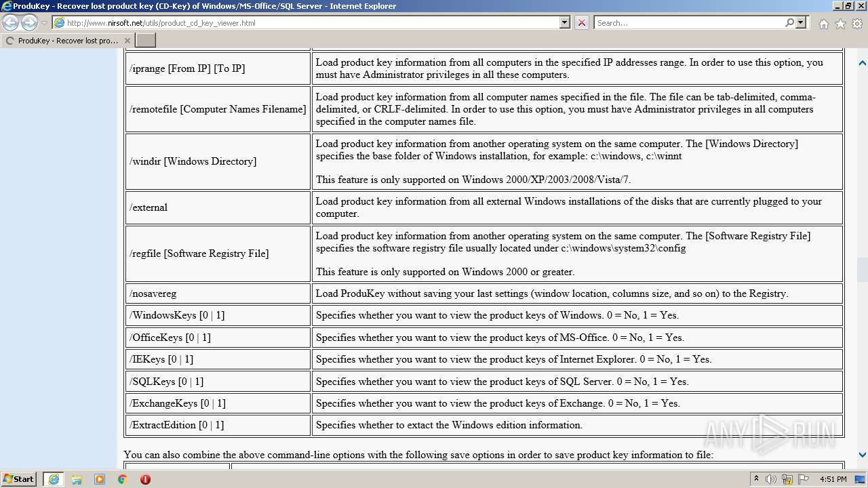
Task: Launch Chrome from the taskbar
Action: click(122, 479)
